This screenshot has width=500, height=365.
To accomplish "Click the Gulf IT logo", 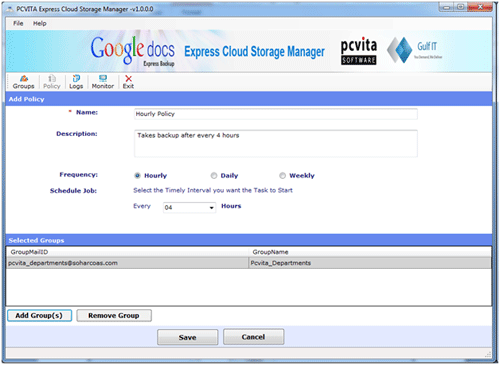I will 414,50.
